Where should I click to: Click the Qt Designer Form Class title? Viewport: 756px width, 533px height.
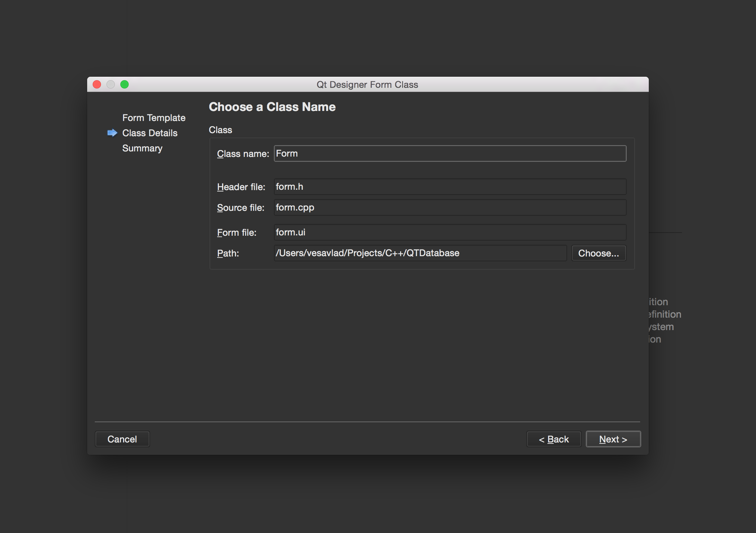(x=367, y=85)
